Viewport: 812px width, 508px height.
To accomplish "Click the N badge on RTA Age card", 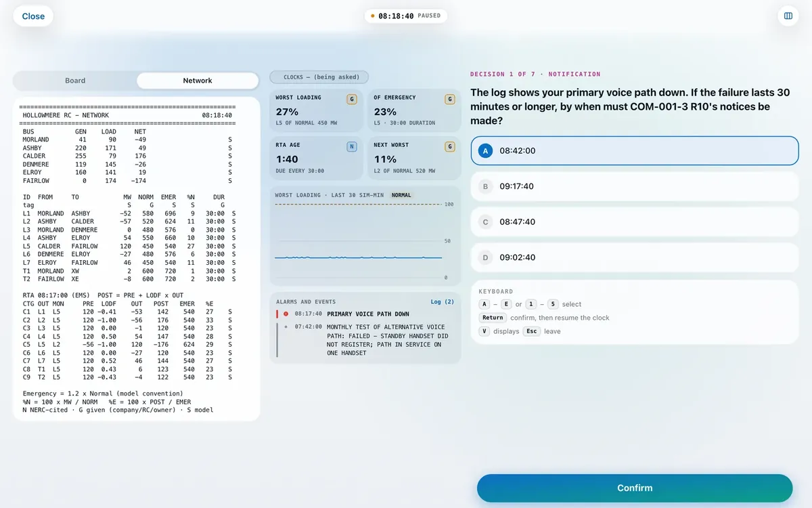I will (352, 146).
